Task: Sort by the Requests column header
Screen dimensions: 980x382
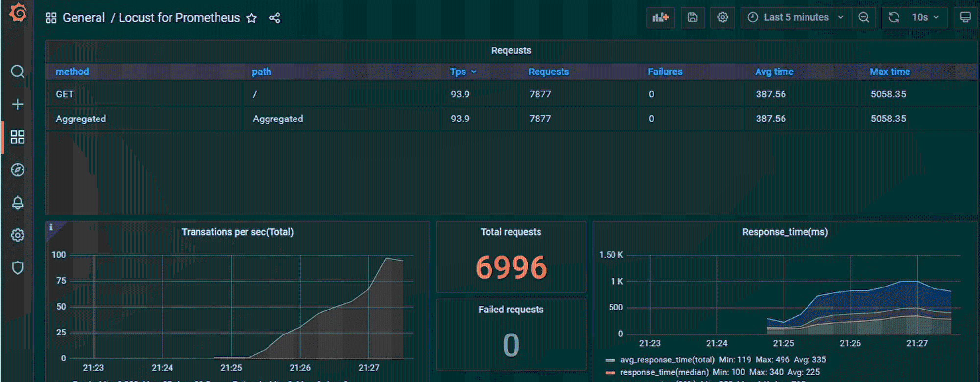Action: [x=549, y=72]
